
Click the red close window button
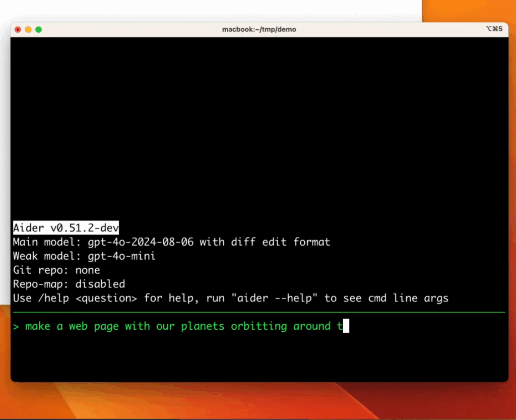coord(18,30)
